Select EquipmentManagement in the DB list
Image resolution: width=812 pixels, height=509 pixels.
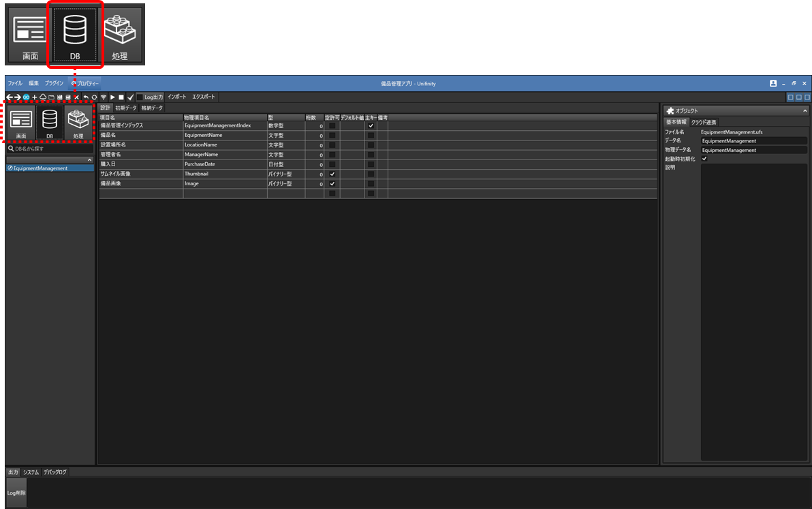pos(50,168)
